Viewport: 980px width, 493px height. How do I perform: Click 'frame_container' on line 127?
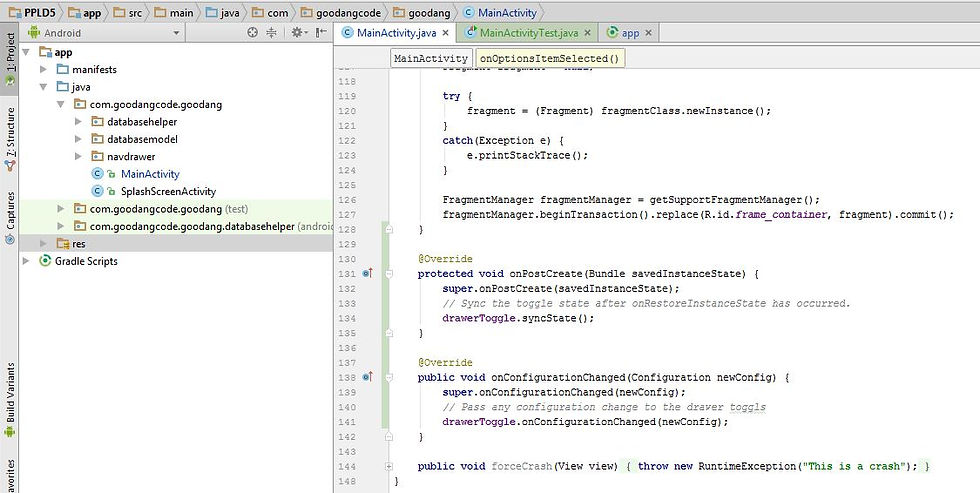pos(781,214)
